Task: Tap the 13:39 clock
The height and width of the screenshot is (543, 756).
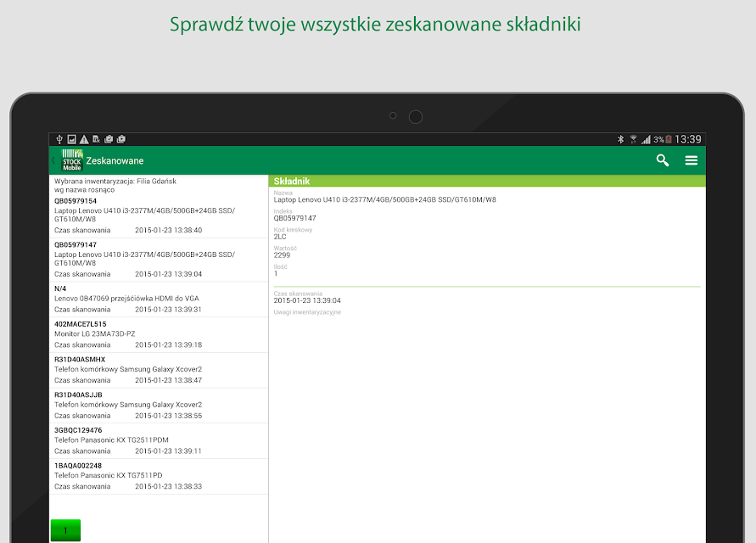Action: [x=687, y=139]
